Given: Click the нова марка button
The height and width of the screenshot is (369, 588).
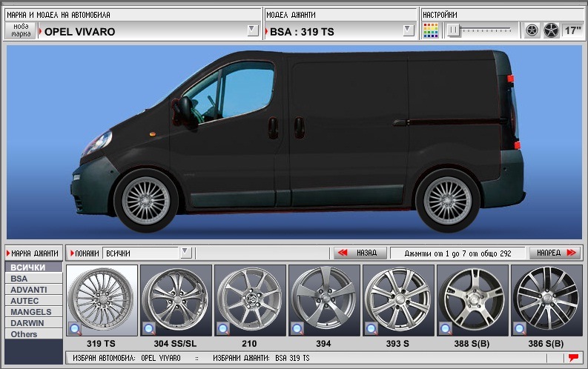Looking at the screenshot, I should pyautogui.click(x=21, y=30).
